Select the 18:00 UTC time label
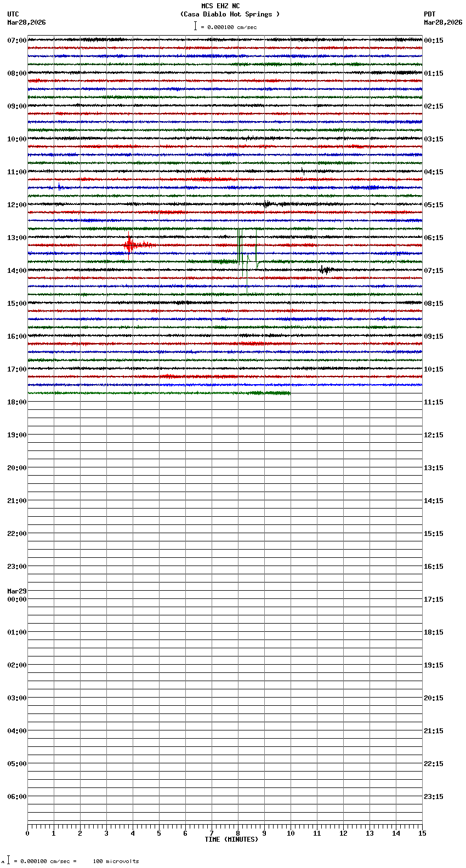 click(17, 402)
